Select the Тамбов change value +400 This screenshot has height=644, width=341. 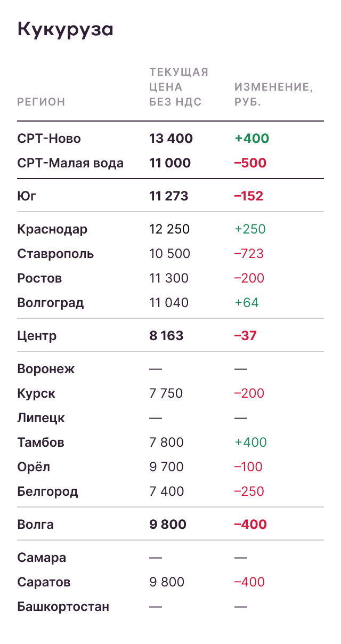point(250,442)
